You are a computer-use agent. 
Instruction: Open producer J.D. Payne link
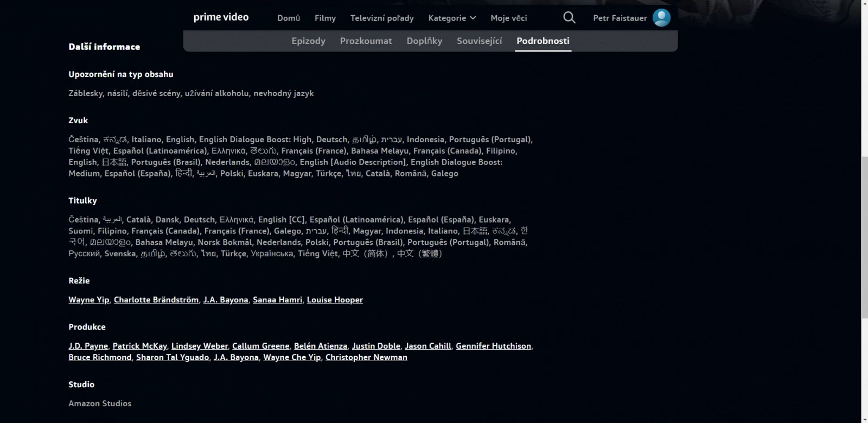point(88,346)
